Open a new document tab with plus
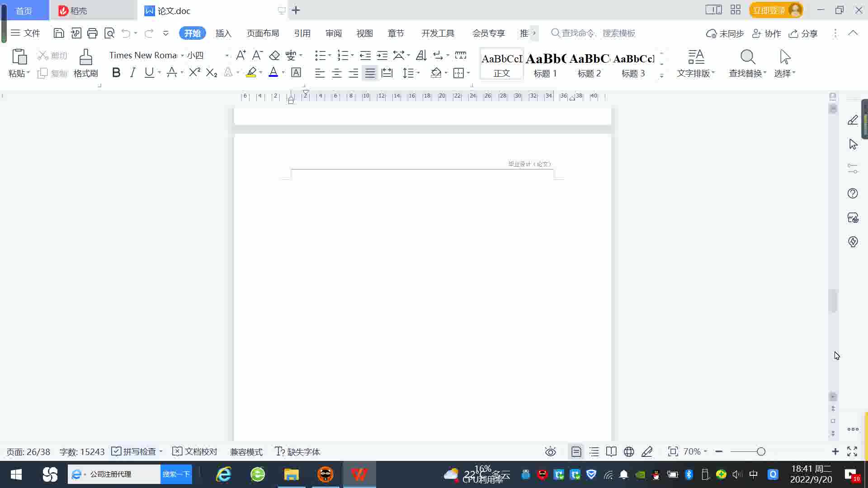868x488 pixels. pyautogui.click(x=296, y=10)
